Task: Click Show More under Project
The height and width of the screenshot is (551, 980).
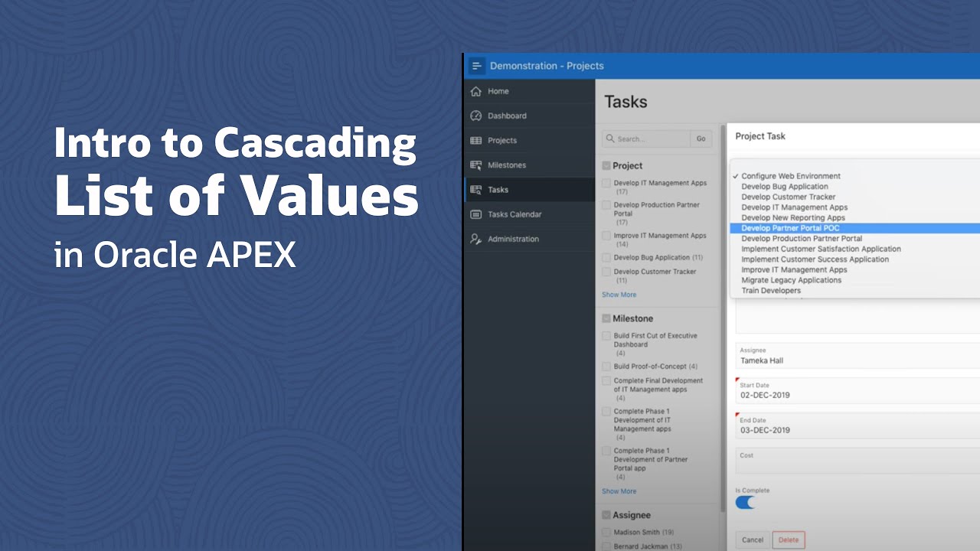Action: [619, 295]
